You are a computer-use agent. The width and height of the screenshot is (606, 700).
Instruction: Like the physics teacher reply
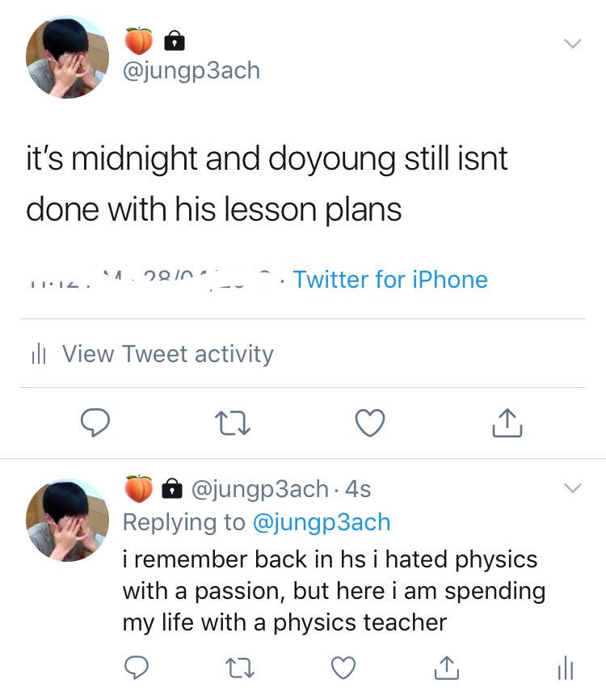[x=343, y=668]
